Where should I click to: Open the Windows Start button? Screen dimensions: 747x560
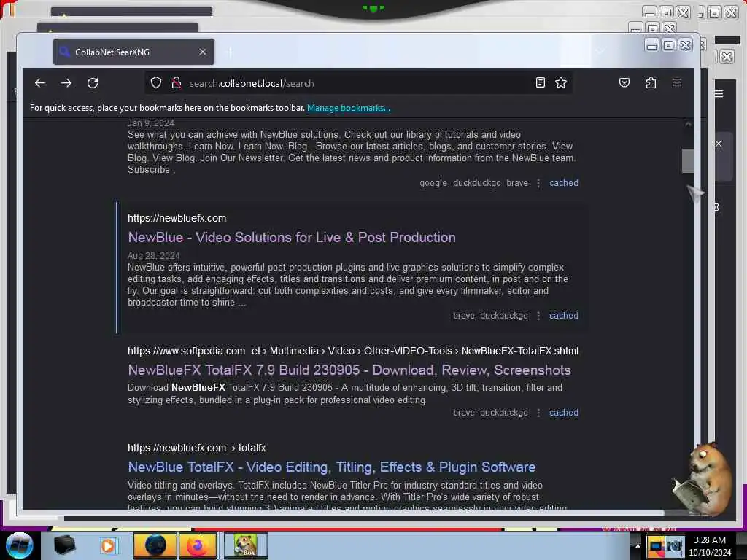tap(19, 545)
